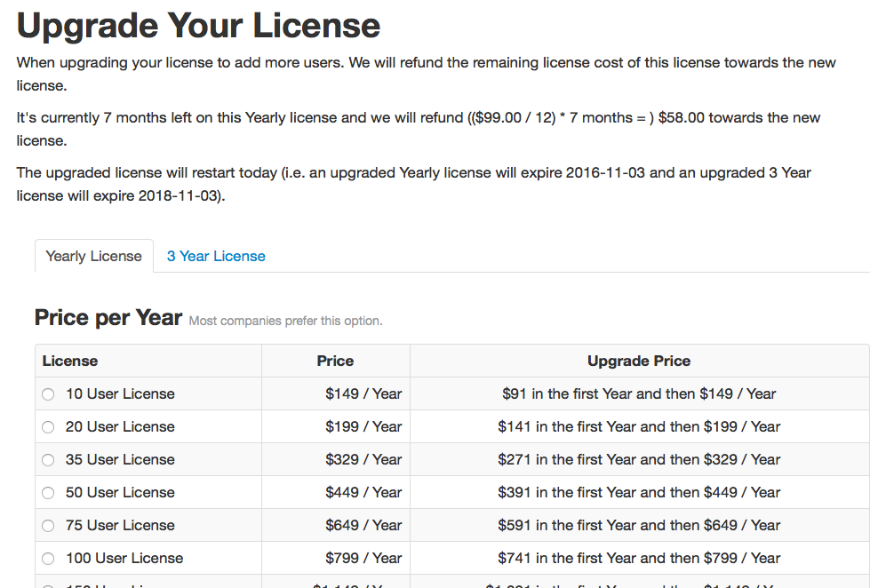Click the Upgrade Price column header
The image size is (878, 588).
click(x=638, y=361)
